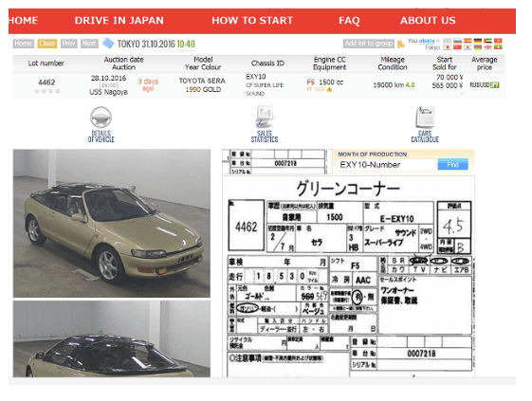The height and width of the screenshot is (401, 532).
Task: Switch language via British flag
Action: coord(448,41)
